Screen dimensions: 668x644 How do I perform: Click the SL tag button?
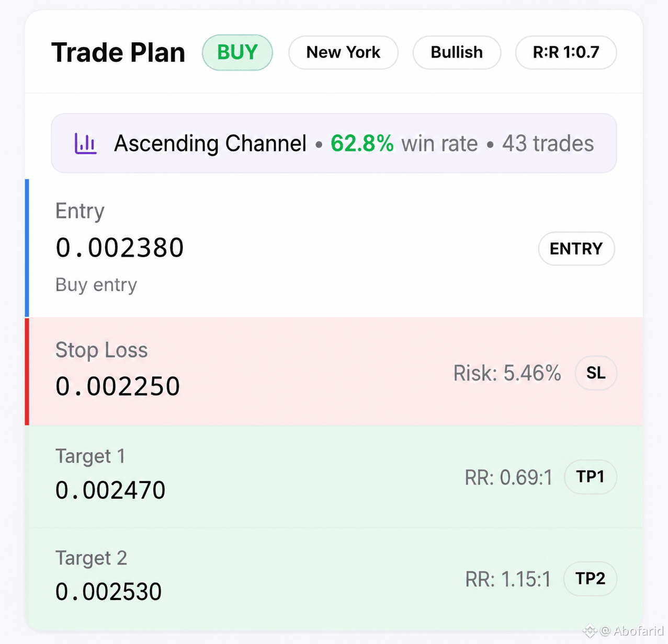[596, 373]
